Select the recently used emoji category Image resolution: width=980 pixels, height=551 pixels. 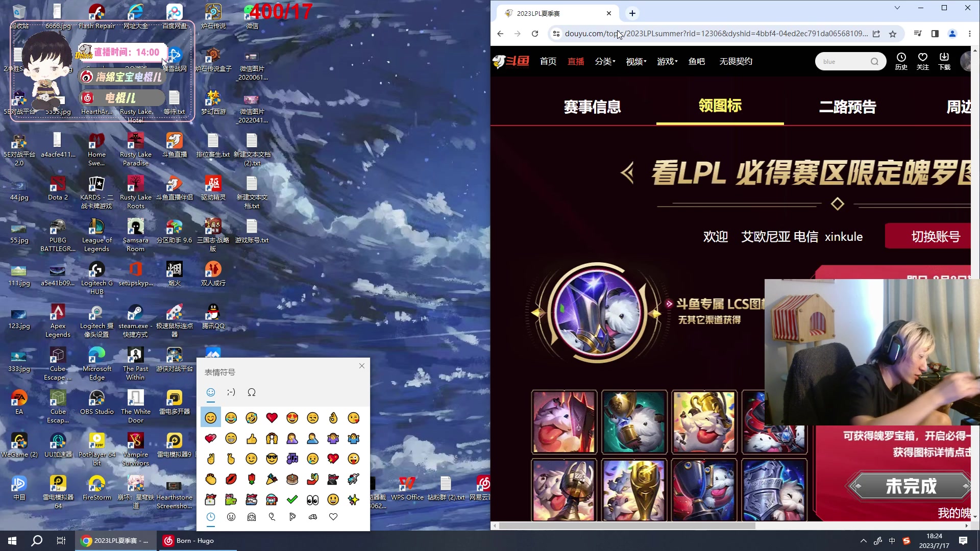coord(210,517)
